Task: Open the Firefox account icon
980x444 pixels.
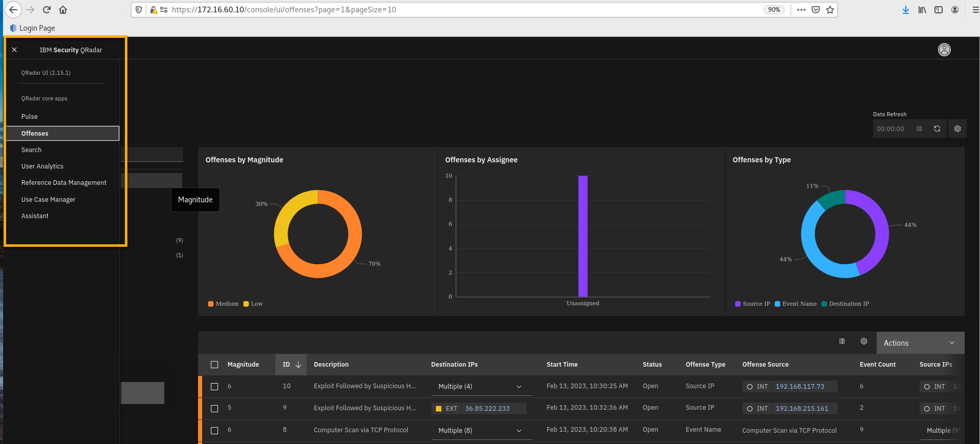Action: click(955, 10)
